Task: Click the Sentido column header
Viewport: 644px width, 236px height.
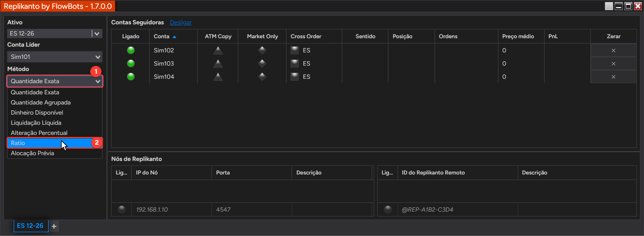Action: point(365,37)
